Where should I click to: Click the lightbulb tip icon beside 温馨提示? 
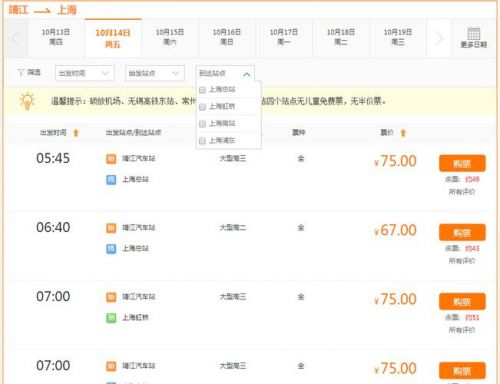[x=27, y=101]
